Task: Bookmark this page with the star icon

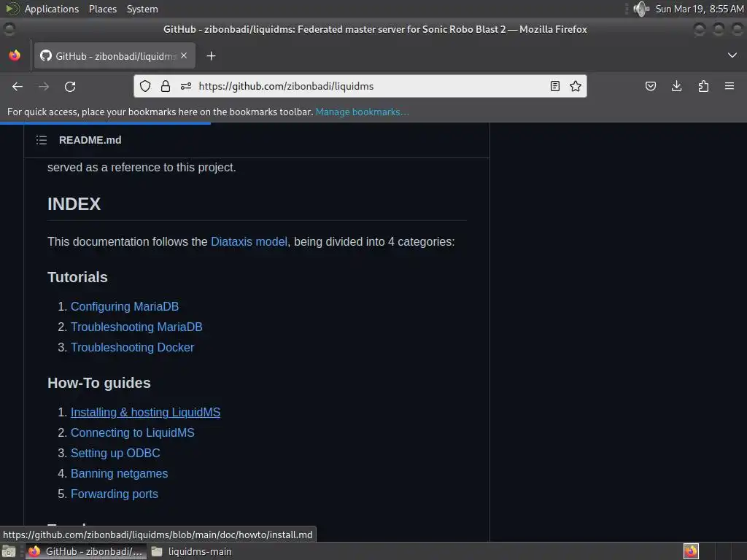Action: pyautogui.click(x=576, y=86)
